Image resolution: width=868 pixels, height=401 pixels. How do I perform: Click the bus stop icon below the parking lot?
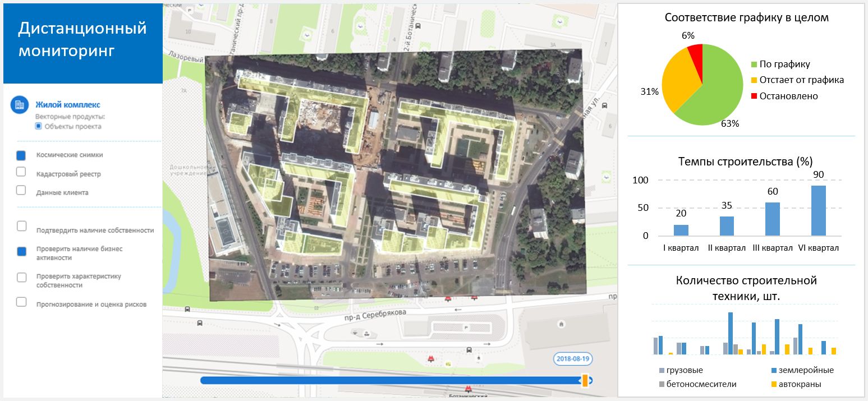469,349
